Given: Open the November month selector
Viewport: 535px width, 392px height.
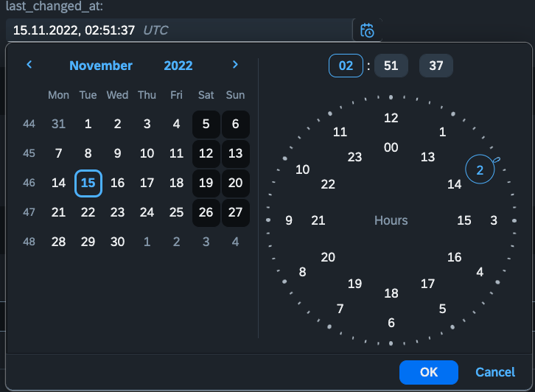Looking at the screenshot, I should coord(101,66).
